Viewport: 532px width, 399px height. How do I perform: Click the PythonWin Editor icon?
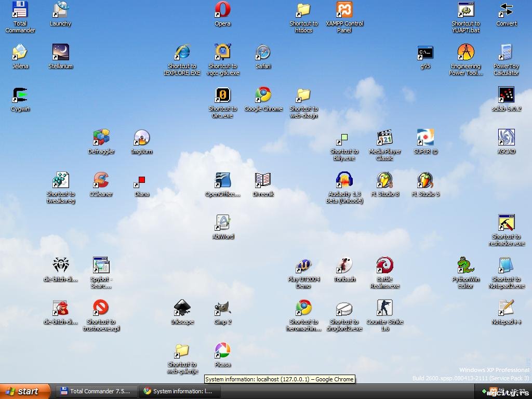[465, 265]
